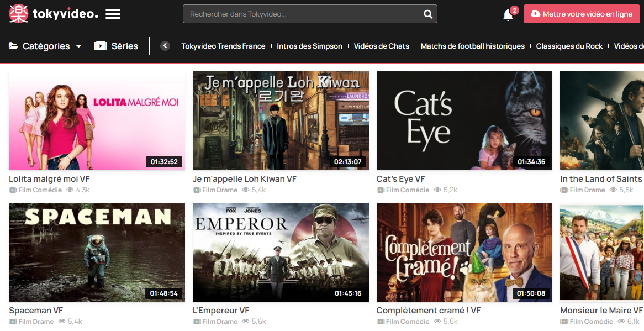Open the Séries section
This screenshot has width=644, height=331.
click(x=116, y=46)
